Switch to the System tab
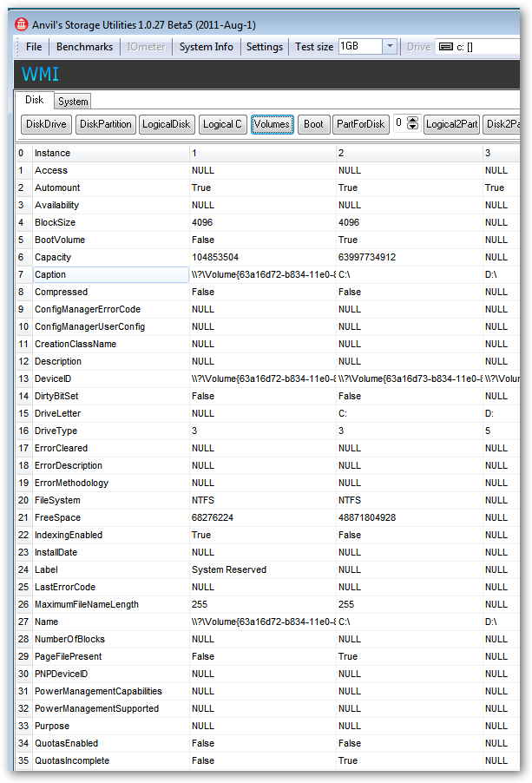 [x=73, y=102]
